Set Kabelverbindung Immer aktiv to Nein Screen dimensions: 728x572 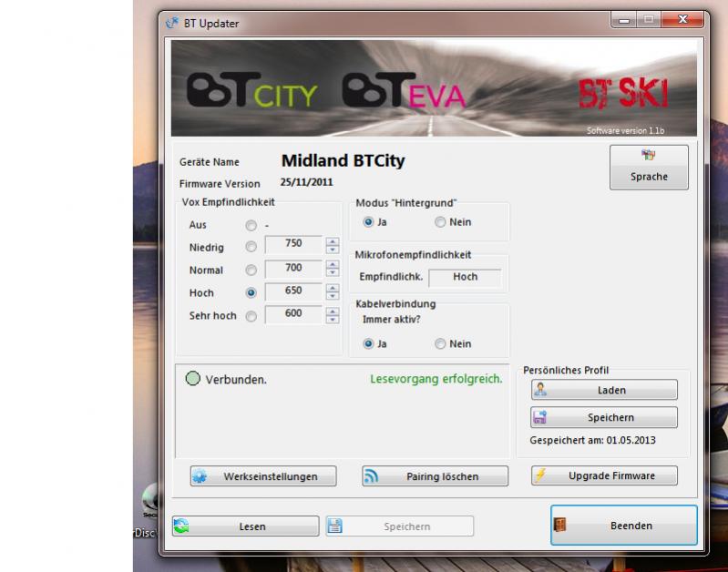[x=440, y=343]
